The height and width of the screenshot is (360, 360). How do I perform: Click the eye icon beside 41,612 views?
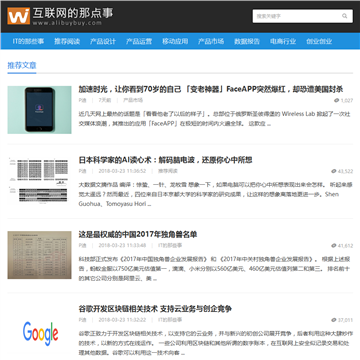334,246
